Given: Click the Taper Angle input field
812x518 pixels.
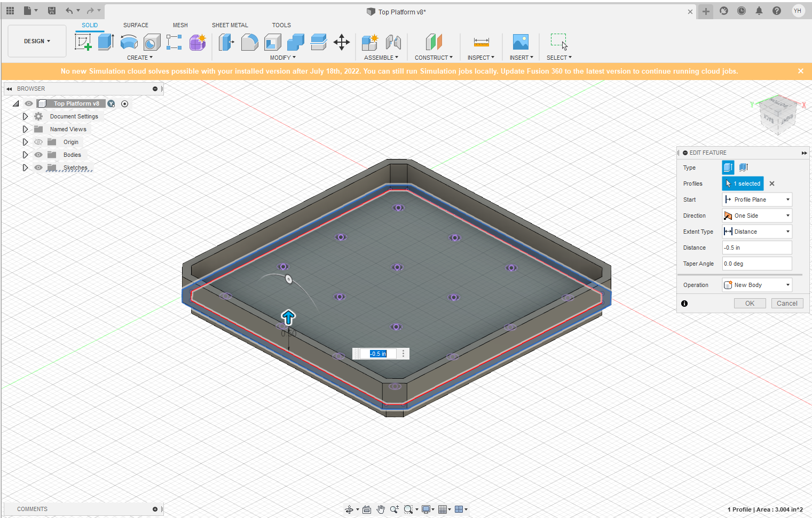Looking at the screenshot, I should (756, 264).
